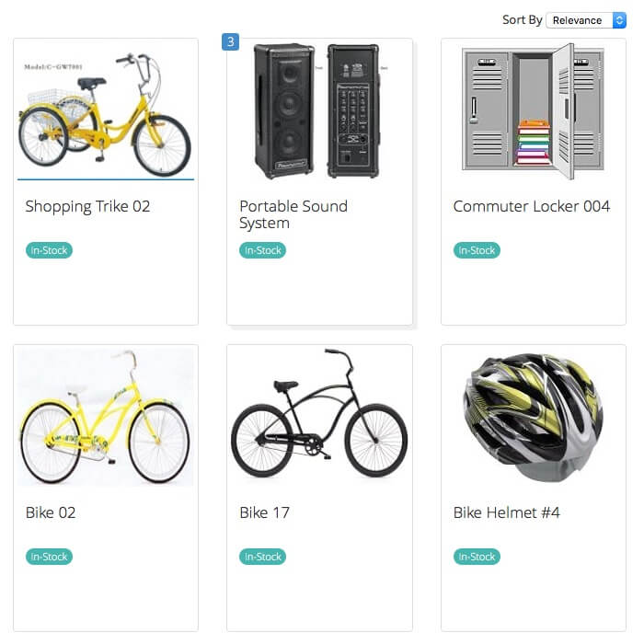644x644 pixels.
Task: Open the Bike 02 title link
Action: point(51,512)
